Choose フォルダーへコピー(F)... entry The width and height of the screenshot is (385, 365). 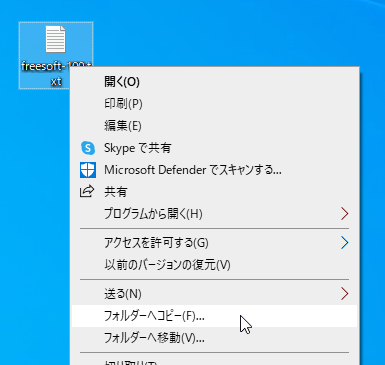tap(214, 316)
